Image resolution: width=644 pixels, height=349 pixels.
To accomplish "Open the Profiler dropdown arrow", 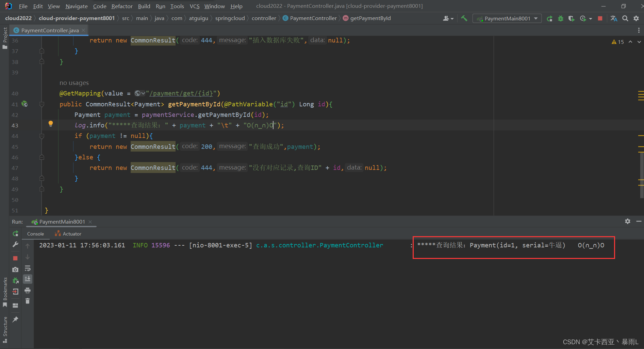I will coord(591,18).
